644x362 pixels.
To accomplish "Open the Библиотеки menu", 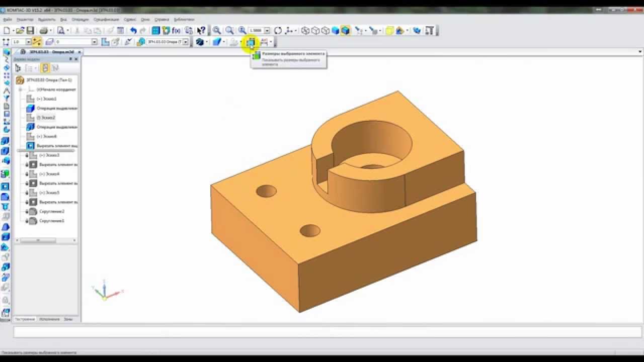I will pos(184,19).
